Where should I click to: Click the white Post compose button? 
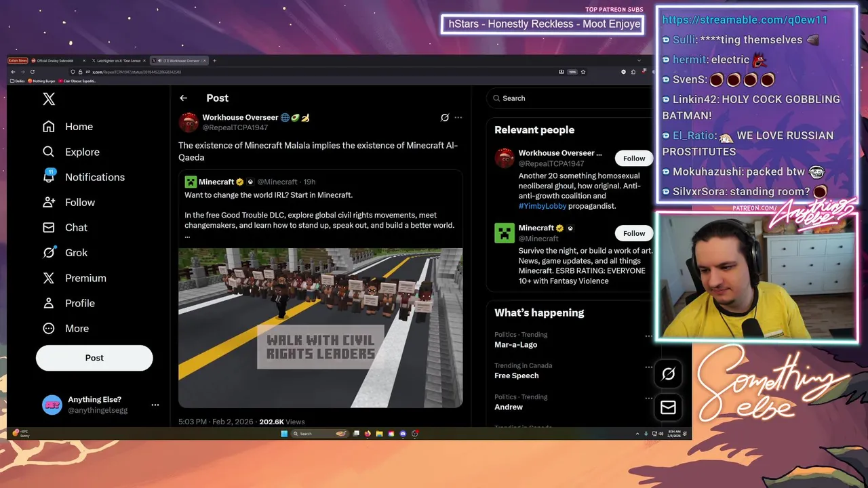94,358
